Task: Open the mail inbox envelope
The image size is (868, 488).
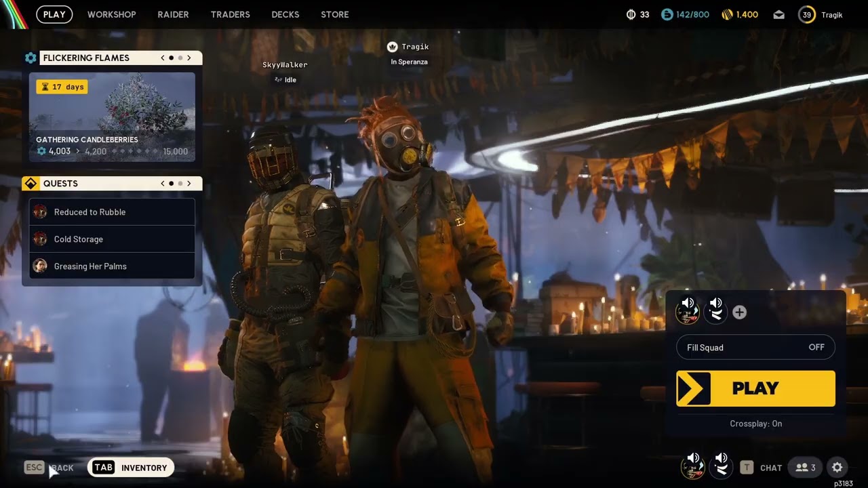Action: [x=779, y=15]
